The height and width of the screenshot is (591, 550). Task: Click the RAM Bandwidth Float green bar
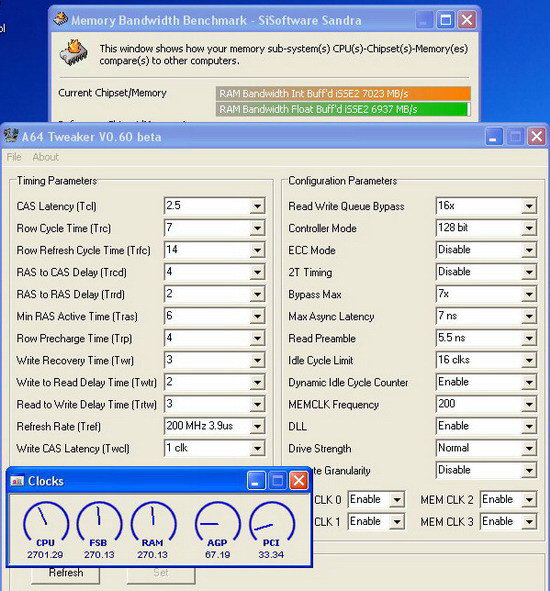pyautogui.click(x=343, y=109)
